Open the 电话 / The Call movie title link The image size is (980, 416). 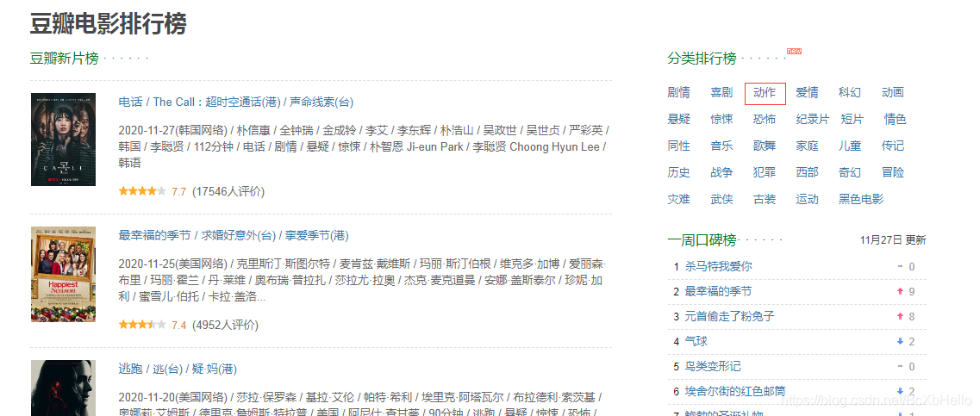point(235,102)
